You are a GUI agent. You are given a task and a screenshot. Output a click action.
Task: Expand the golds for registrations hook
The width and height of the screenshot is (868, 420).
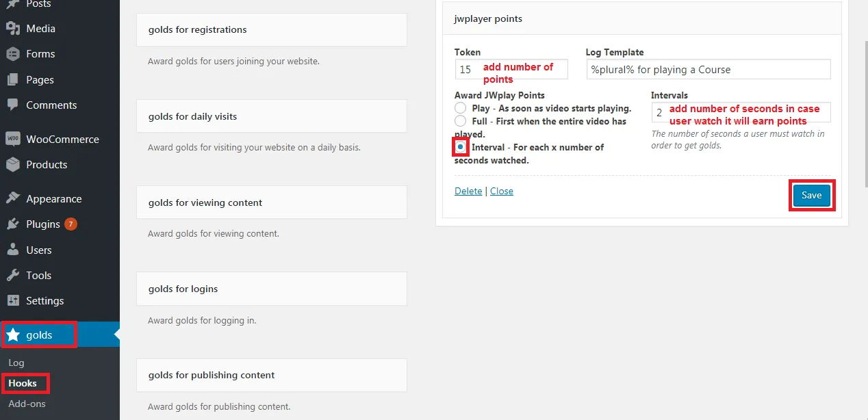pos(271,30)
